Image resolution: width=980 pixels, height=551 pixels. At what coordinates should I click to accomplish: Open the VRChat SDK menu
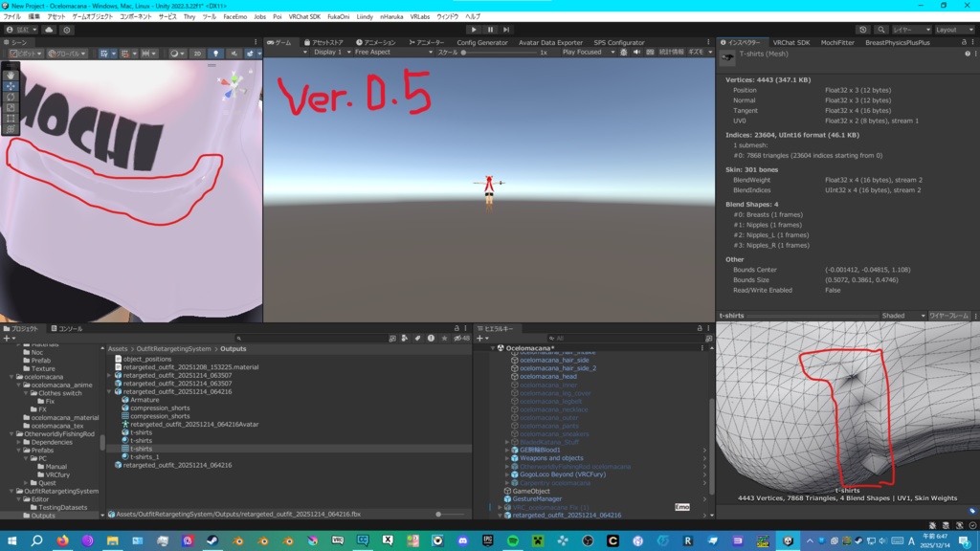tap(304, 17)
